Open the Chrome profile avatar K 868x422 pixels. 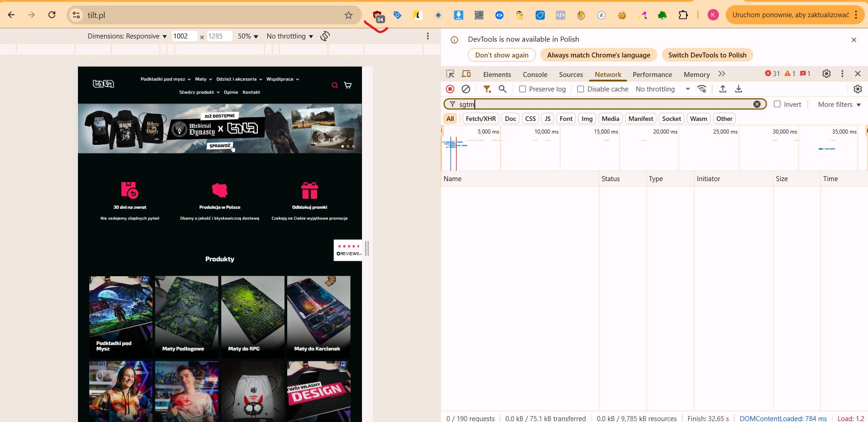point(713,15)
